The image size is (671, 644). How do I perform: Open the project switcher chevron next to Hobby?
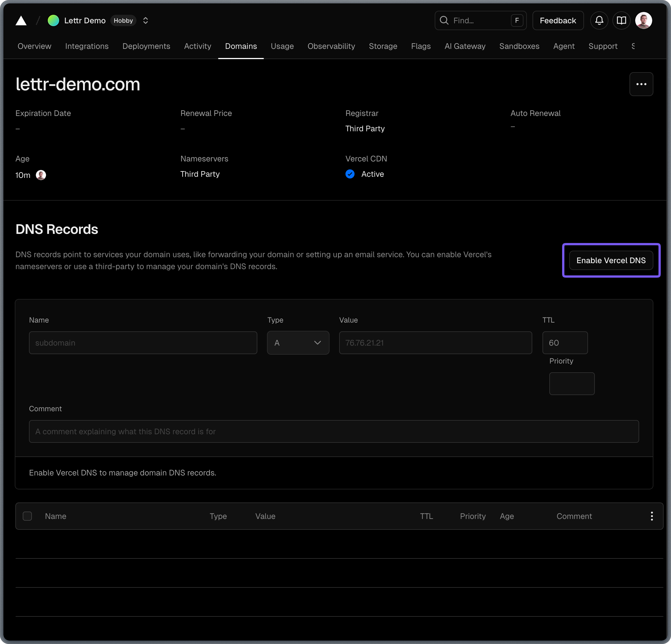[145, 20]
